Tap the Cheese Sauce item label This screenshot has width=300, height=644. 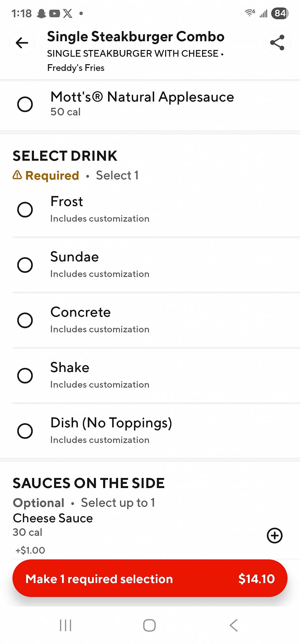point(53,518)
